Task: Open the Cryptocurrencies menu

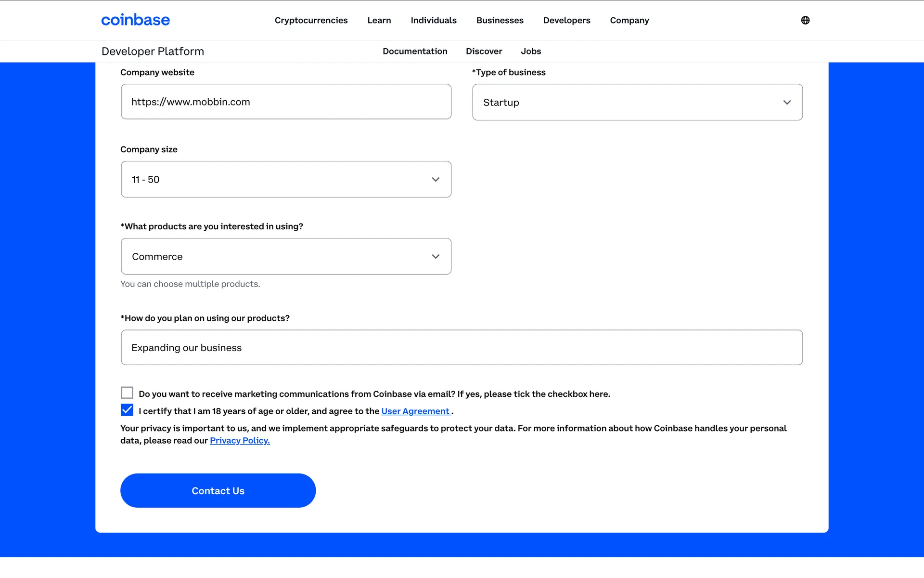Action: tap(311, 20)
